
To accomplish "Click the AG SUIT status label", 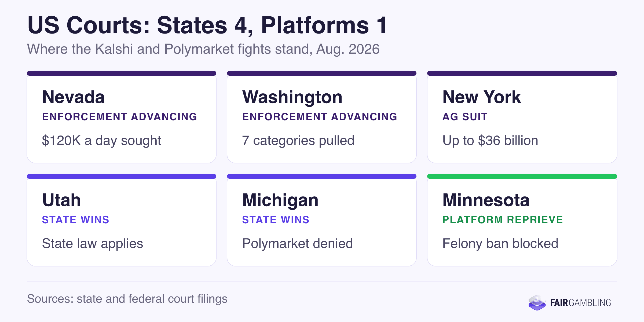I will [x=465, y=117].
